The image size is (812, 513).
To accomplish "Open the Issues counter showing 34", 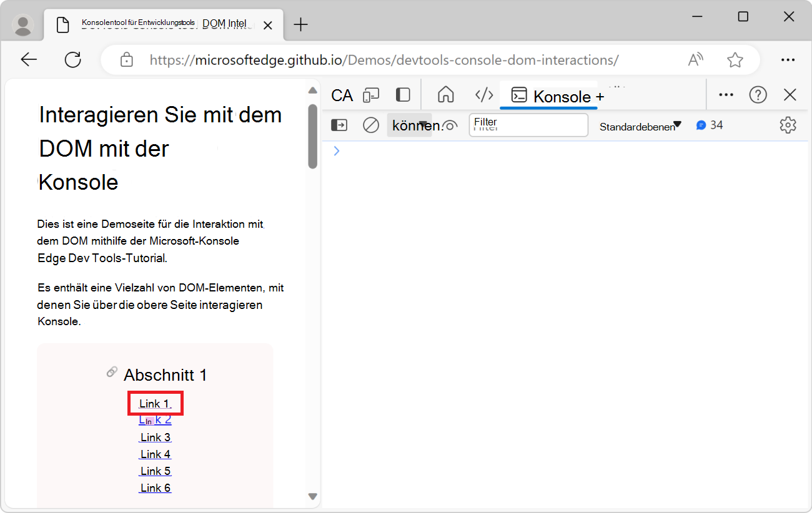I will tap(710, 125).
